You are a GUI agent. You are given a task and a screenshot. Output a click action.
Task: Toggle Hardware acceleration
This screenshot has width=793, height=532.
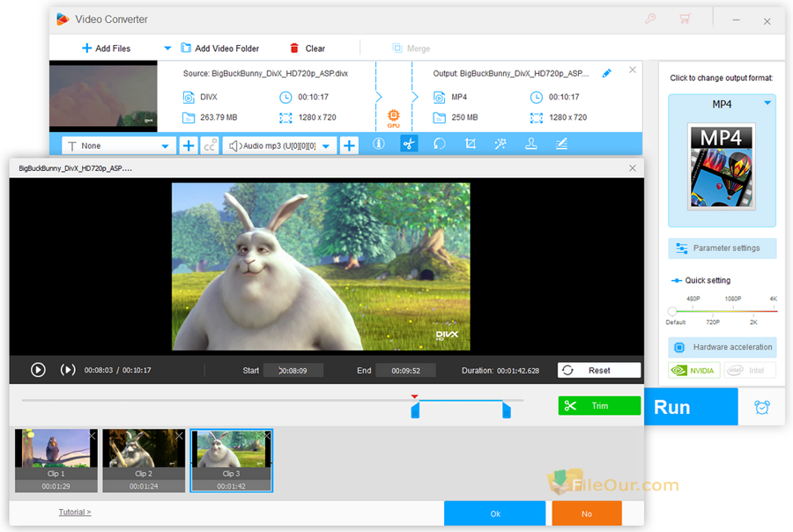tap(723, 347)
